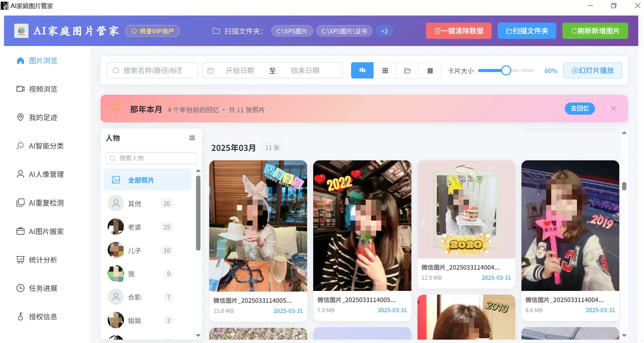
Task: Click the people list scroll-up arrow
Action: [x=198, y=171]
